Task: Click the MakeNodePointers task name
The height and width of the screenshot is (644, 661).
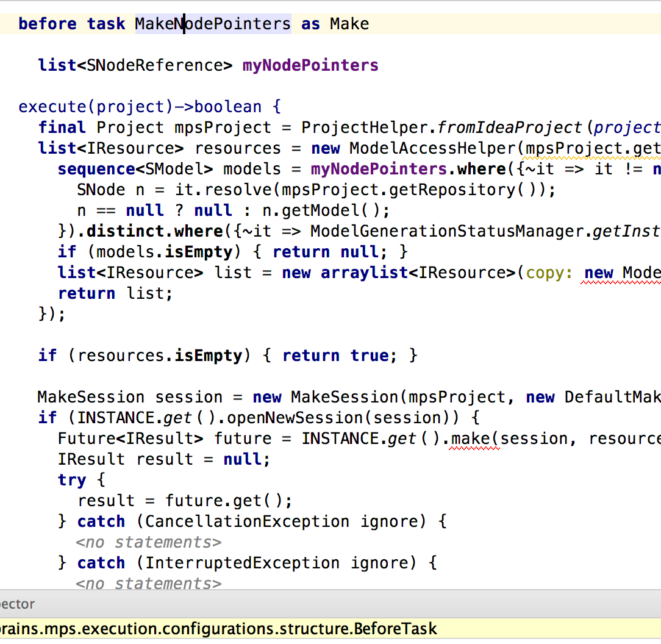Action: (213, 24)
